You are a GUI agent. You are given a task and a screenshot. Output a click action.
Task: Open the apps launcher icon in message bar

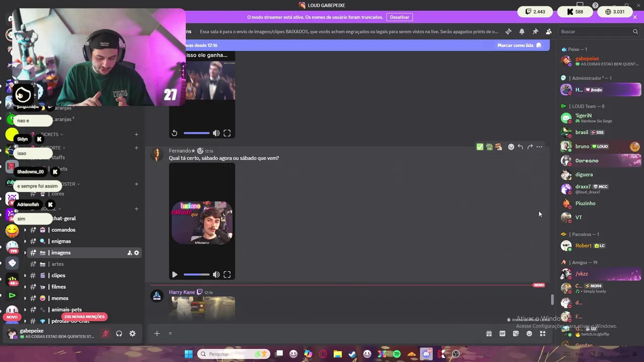[x=543, y=333]
